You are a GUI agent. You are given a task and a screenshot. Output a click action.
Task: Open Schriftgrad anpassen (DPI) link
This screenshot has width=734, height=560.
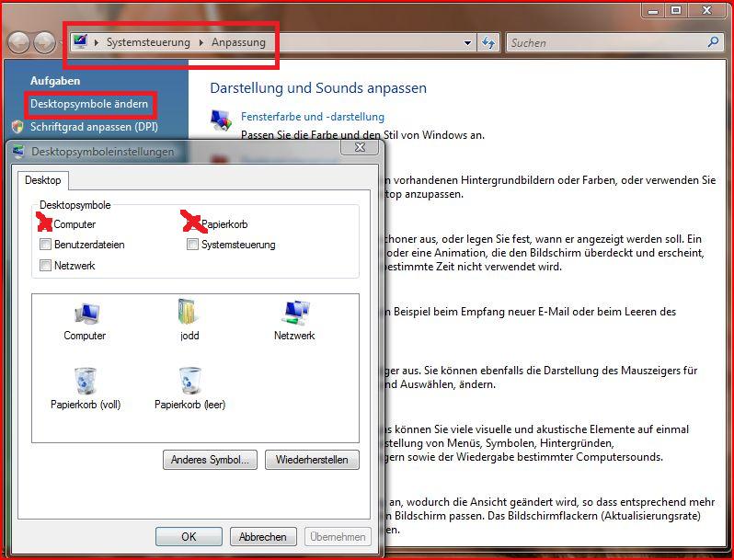coord(94,127)
